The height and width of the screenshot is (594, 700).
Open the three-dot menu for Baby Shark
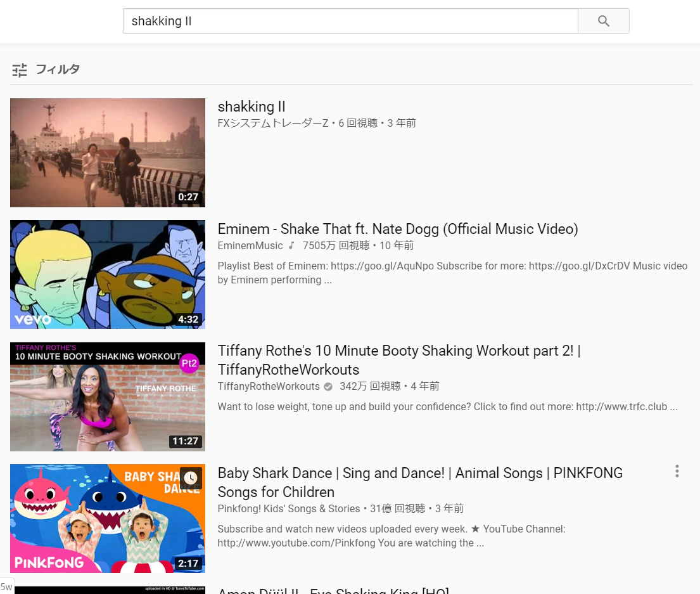[x=677, y=471]
